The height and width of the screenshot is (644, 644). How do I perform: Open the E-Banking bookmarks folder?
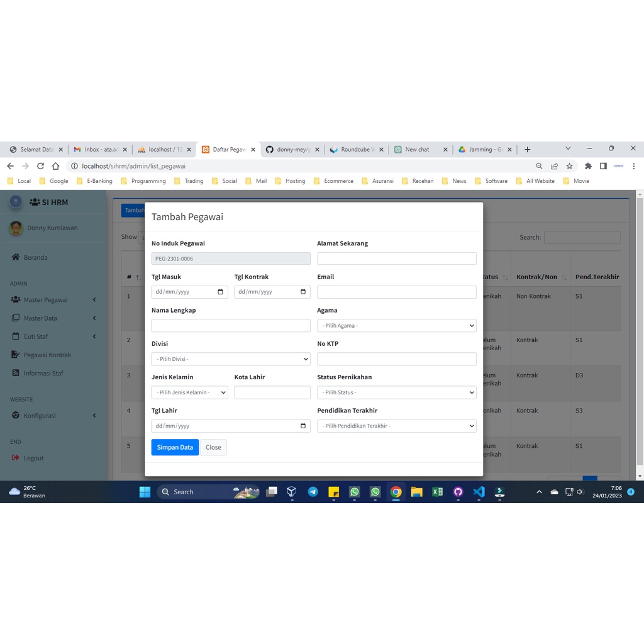click(x=94, y=181)
